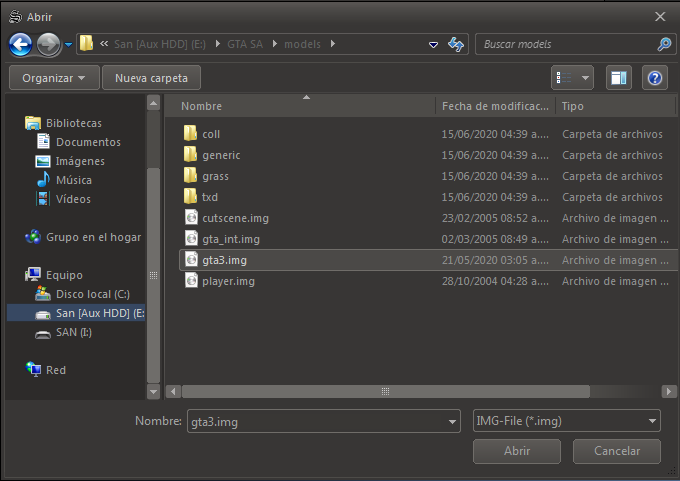
Task: Select San [Aux HDD] (E:) drive in sidebar
Action: pyautogui.click(x=76, y=313)
